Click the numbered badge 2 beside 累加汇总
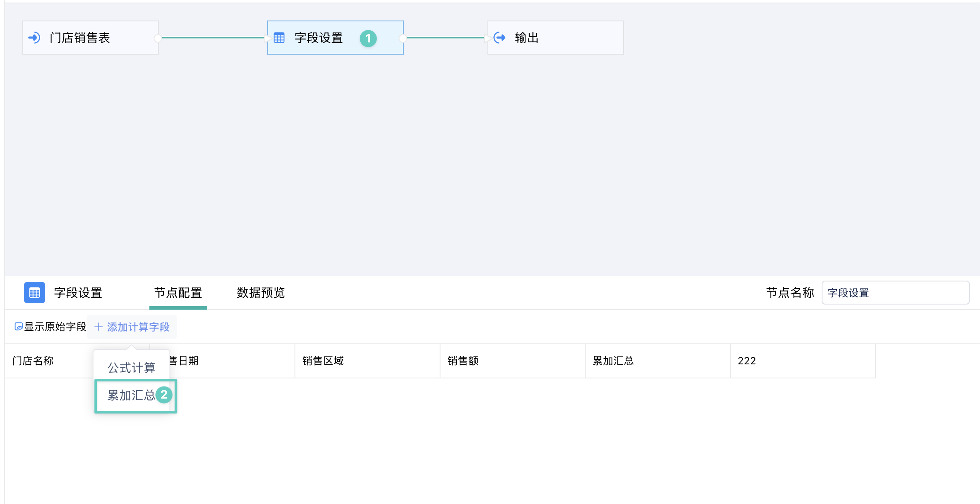Viewport: 980px width, 504px height. 164,395
